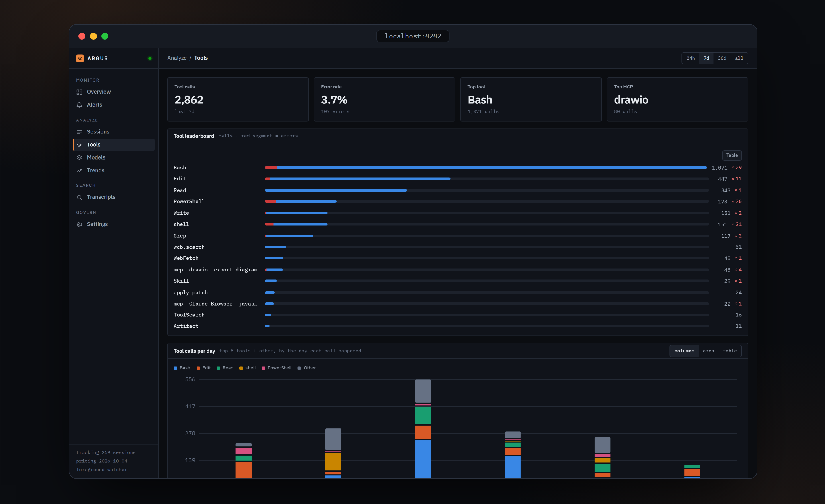This screenshot has width=825, height=504.
Task: Click the Models layers icon
Action: point(79,157)
